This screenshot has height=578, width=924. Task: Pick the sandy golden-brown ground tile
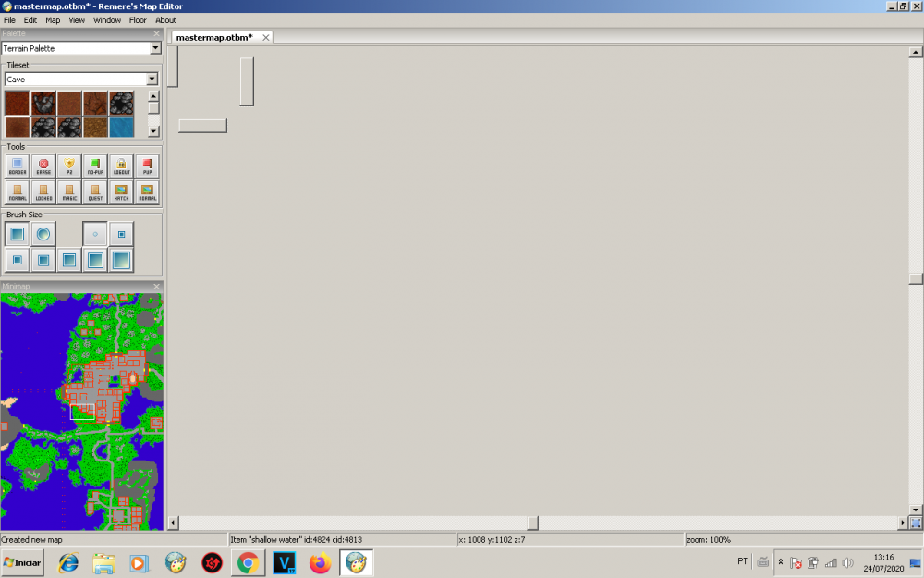click(95, 127)
